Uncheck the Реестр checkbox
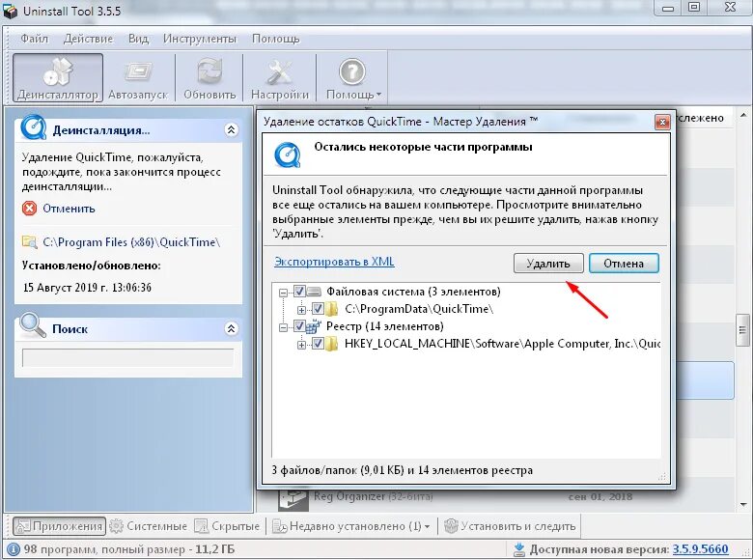The height and width of the screenshot is (560, 753). pyautogui.click(x=299, y=326)
